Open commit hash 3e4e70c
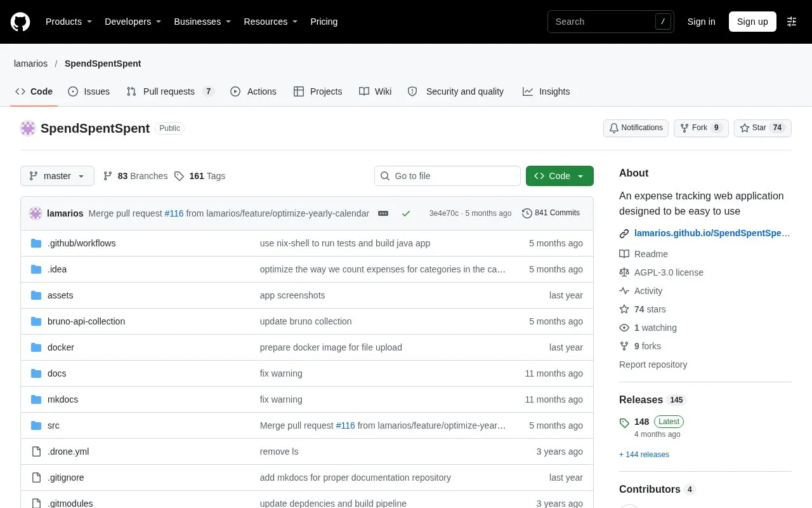Image resolution: width=812 pixels, height=508 pixels. pos(443,213)
